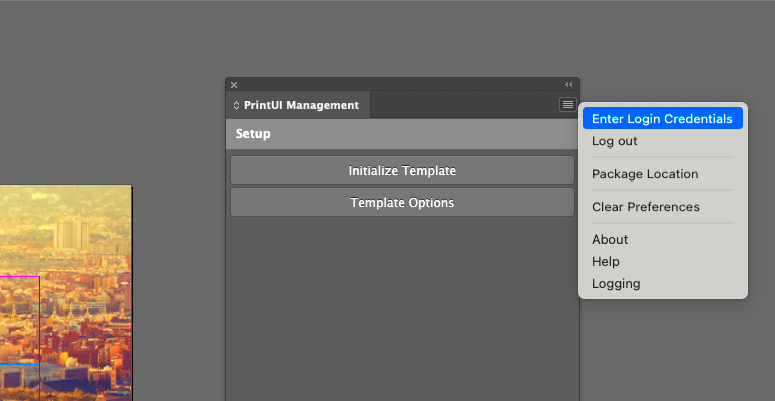
Task: Collapse panel using double-chevron icon
Action: tap(569, 85)
